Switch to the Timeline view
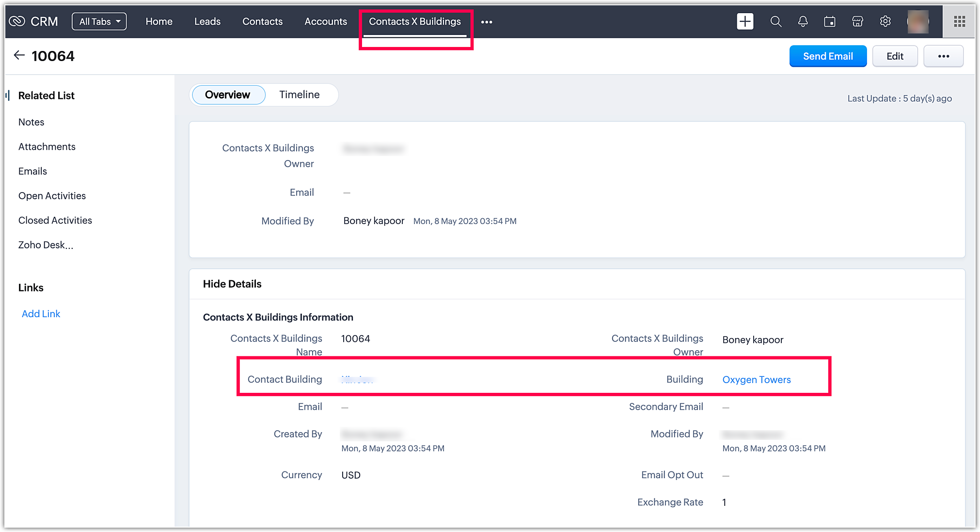Image resolution: width=980 pixels, height=532 pixels. [299, 95]
